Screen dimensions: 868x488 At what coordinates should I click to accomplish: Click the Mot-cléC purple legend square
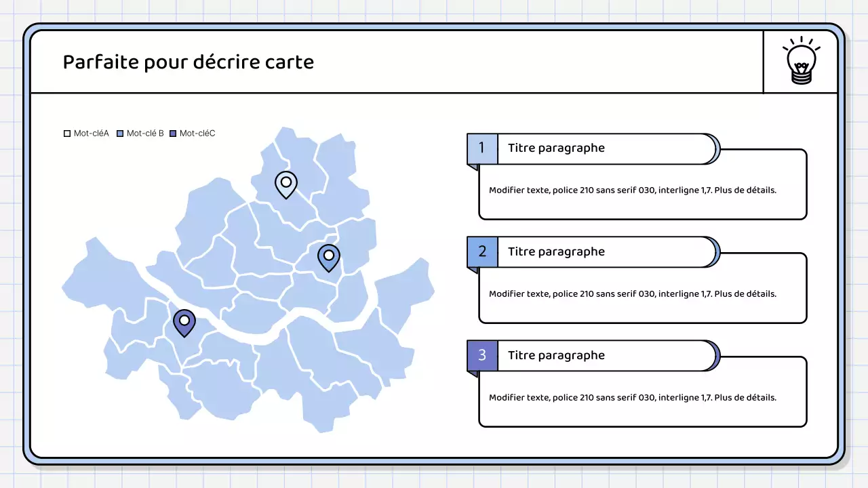(x=173, y=134)
